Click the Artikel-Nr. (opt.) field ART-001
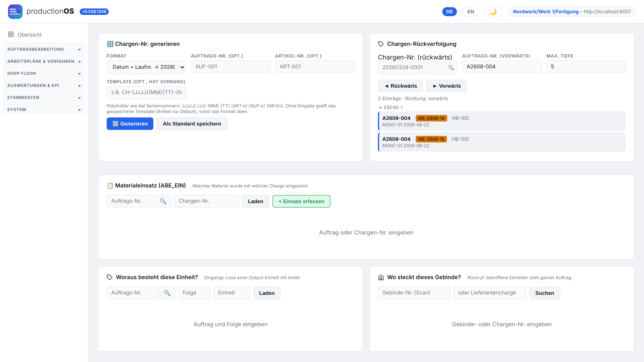The width and height of the screenshot is (644, 362). pos(315,67)
